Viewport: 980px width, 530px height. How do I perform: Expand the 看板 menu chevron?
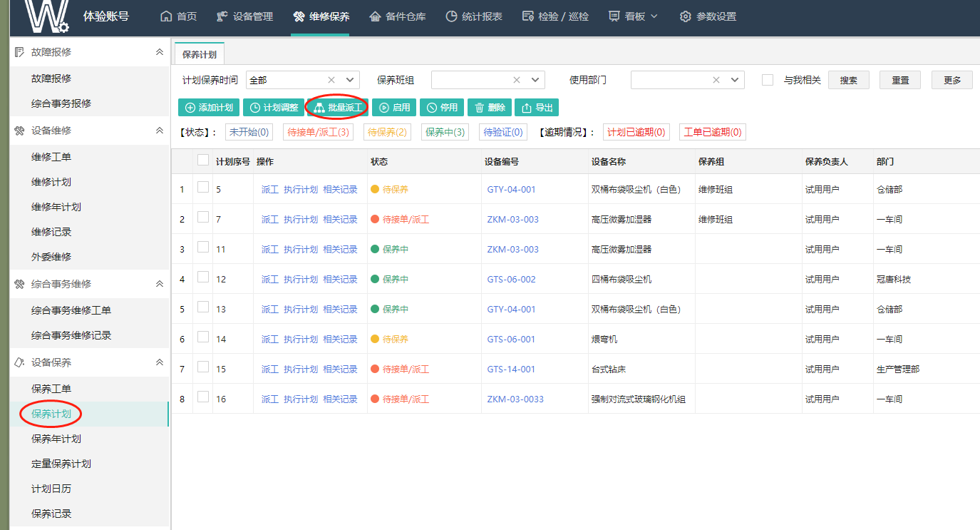654,16
